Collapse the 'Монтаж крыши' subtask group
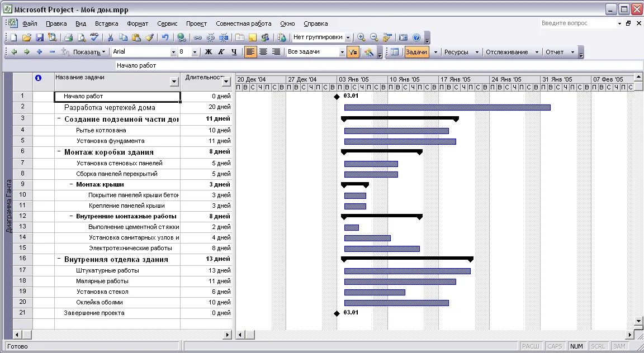The height and width of the screenshot is (353, 644). coord(71,184)
